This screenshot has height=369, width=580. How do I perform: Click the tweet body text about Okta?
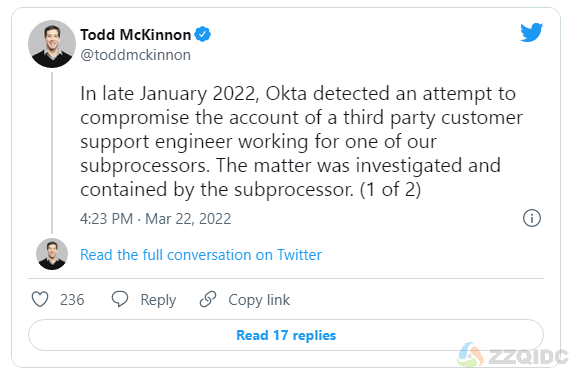[301, 142]
